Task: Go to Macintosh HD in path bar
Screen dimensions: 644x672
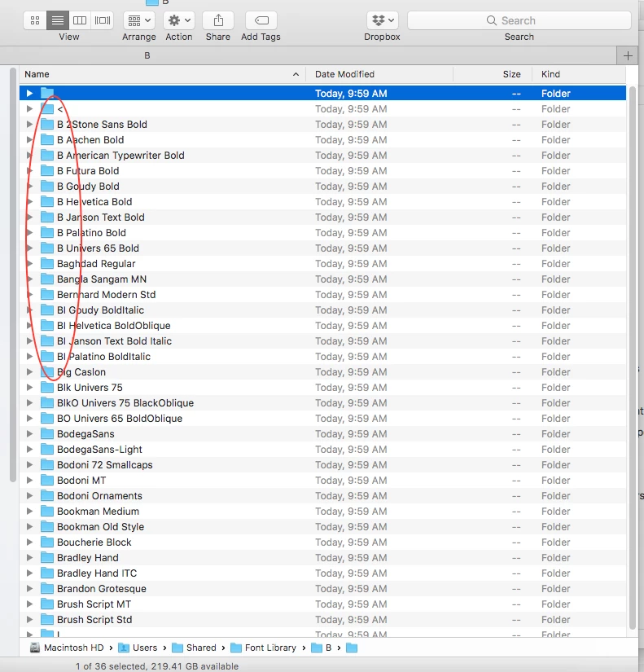Action: (67, 648)
